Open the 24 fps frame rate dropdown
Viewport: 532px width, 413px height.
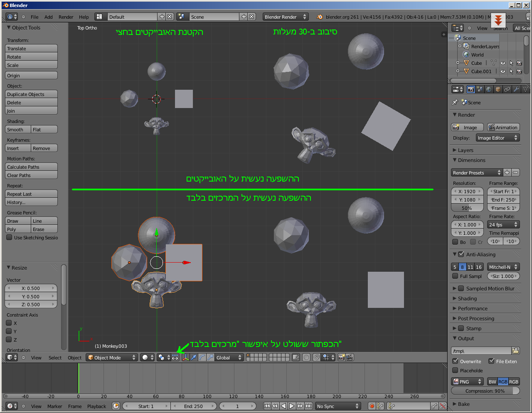[503, 225]
